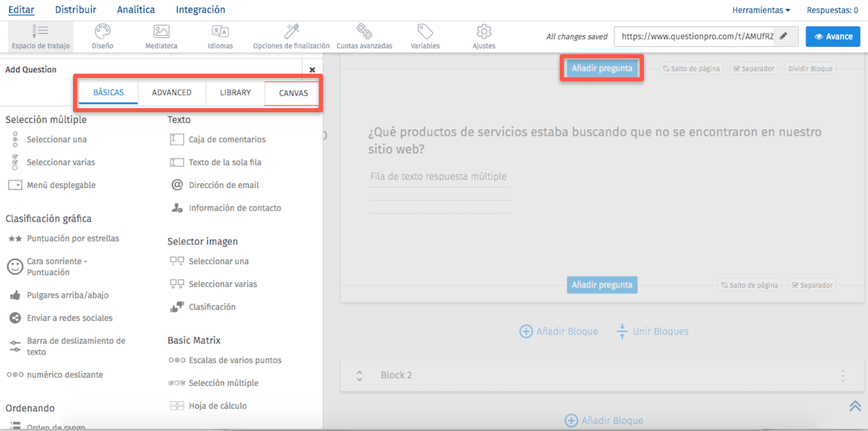Image resolution: width=868 pixels, height=431 pixels.
Task: Click the lower Añadir pregunta button
Action: [x=602, y=285]
